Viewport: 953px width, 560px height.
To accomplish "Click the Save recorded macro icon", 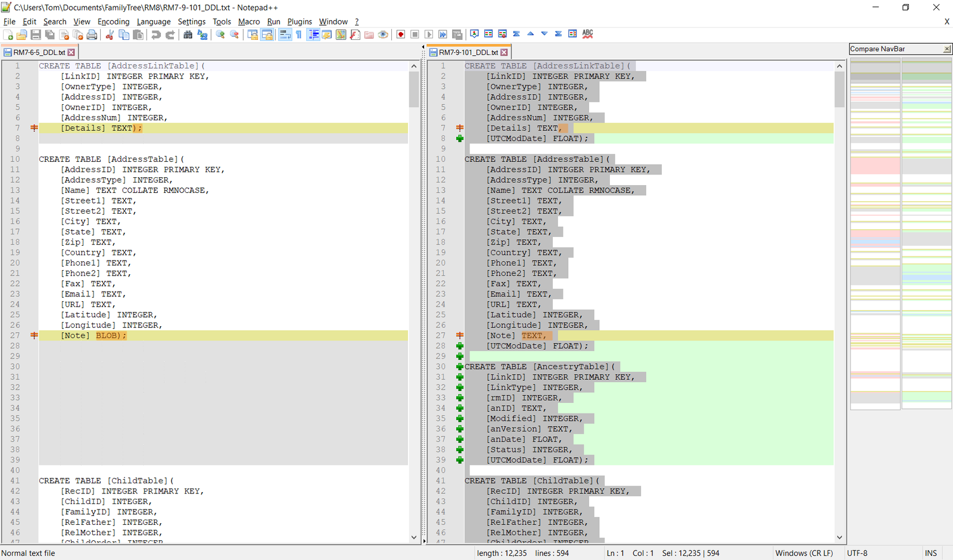I will click(x=457, y=35).
